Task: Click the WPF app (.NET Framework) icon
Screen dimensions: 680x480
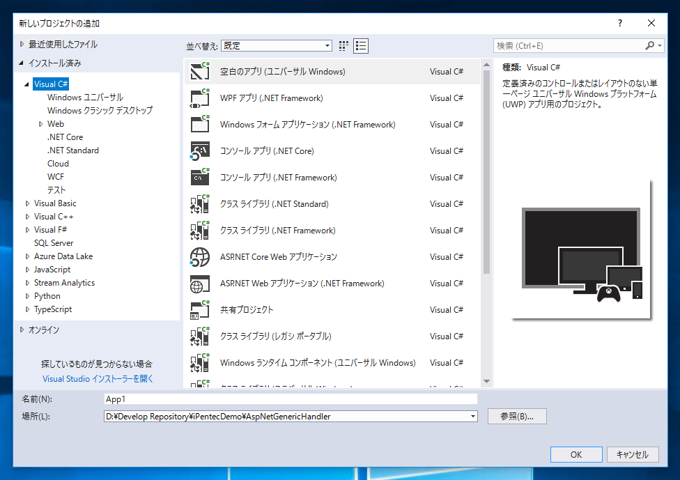Action: 200,98
